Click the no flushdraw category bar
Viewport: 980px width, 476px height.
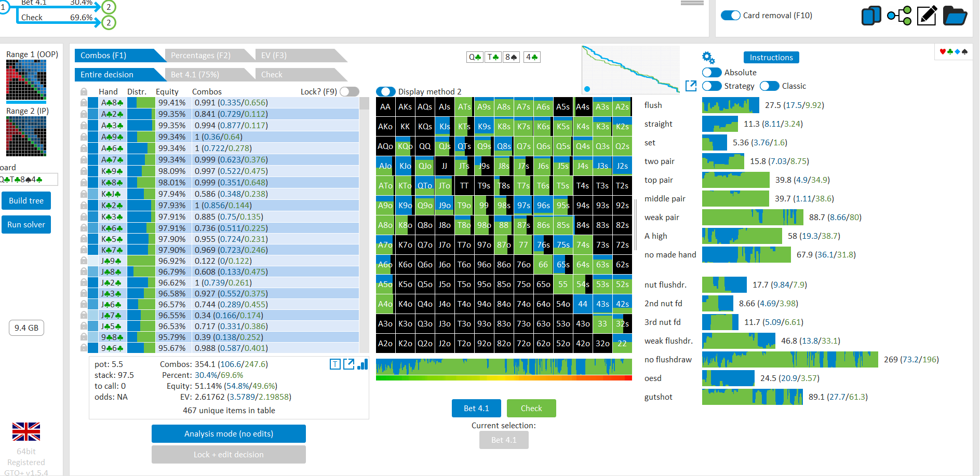pyautogui.click(x=790, y=360)
